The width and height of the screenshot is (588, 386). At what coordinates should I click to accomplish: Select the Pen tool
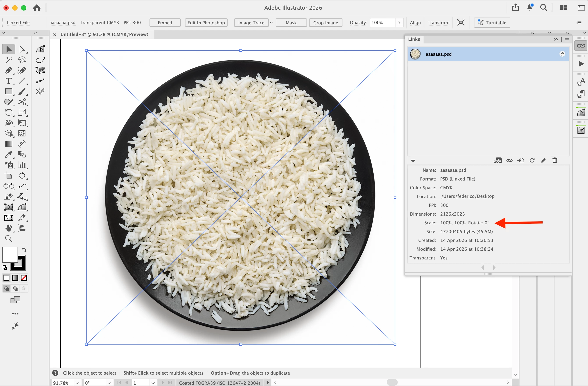(x=9, y=70)
